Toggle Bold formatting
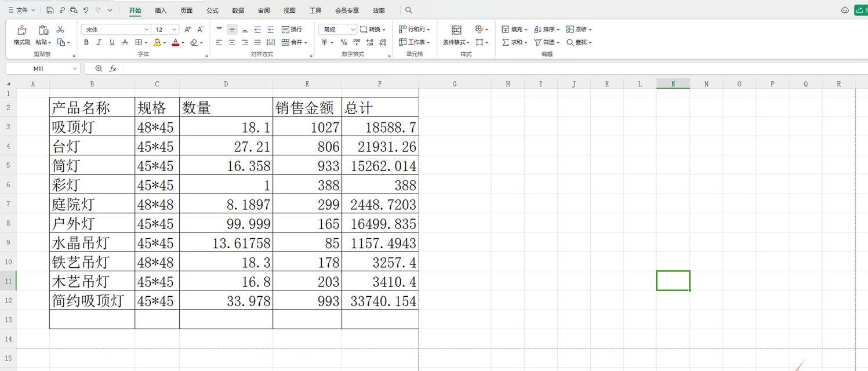This screenshot has width=868, height=371. tap(86, 42)
